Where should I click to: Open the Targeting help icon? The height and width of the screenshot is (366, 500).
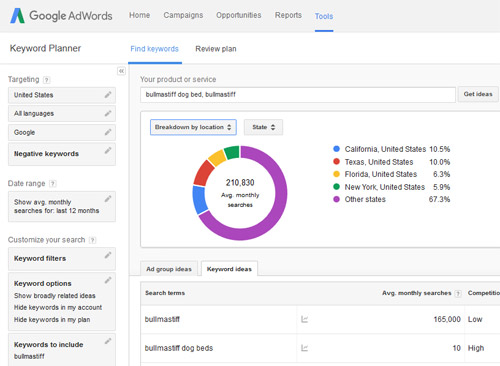[x=47, y=80]
